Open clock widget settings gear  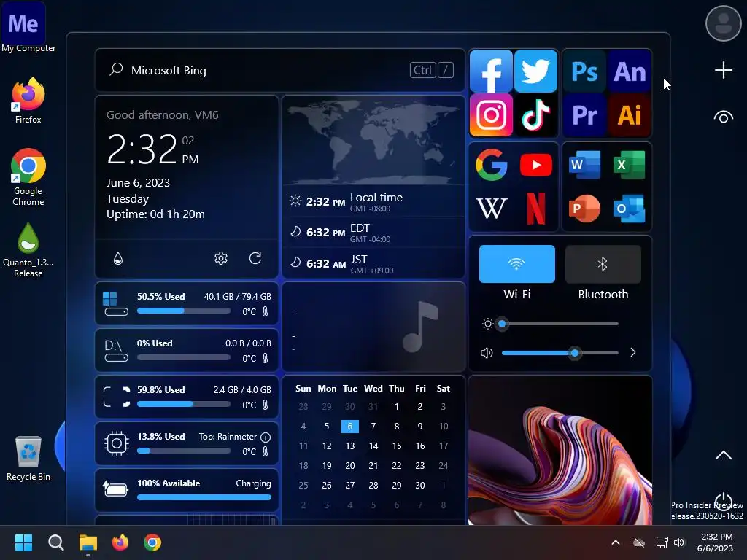tap(220, 258)
